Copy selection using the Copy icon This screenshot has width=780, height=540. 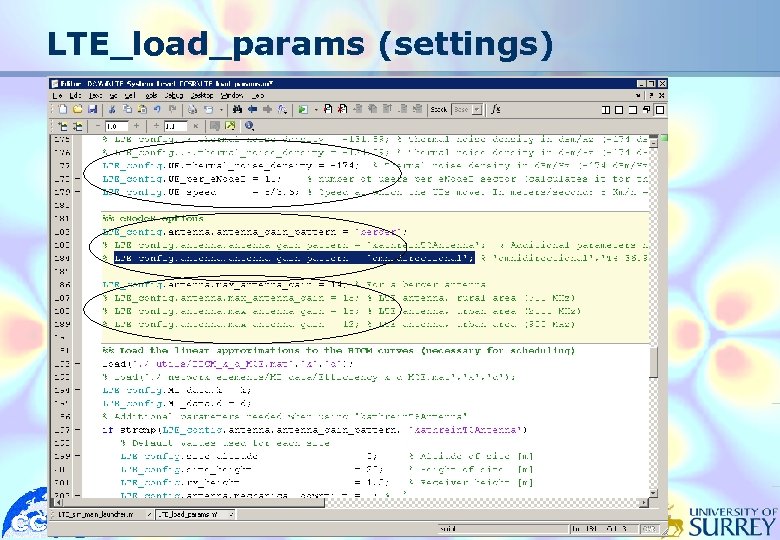[127, 110]
